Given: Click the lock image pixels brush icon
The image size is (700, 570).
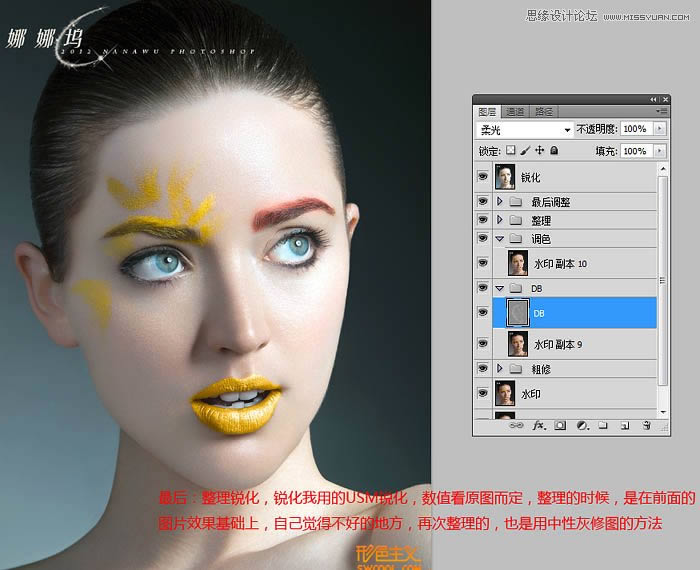Looking at the screenshot, I should (525, 151).
